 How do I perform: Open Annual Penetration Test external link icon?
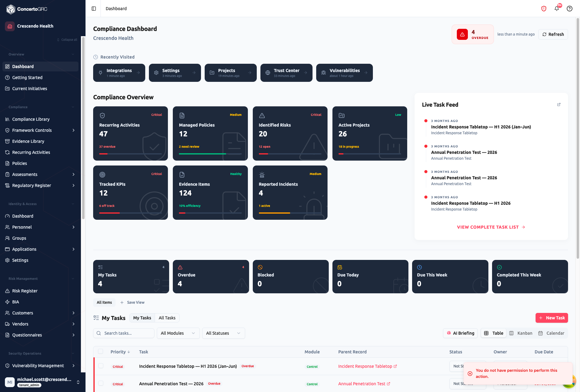pos(389,384)
